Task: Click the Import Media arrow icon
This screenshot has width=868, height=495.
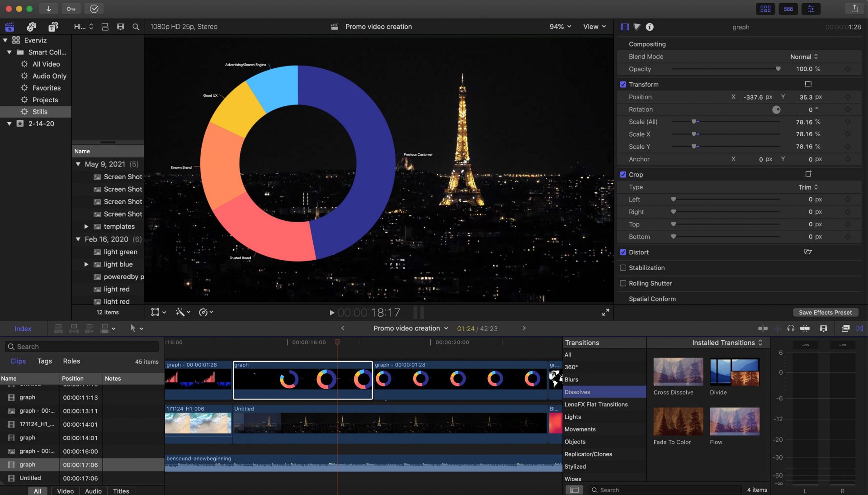Action: (48, 9)
